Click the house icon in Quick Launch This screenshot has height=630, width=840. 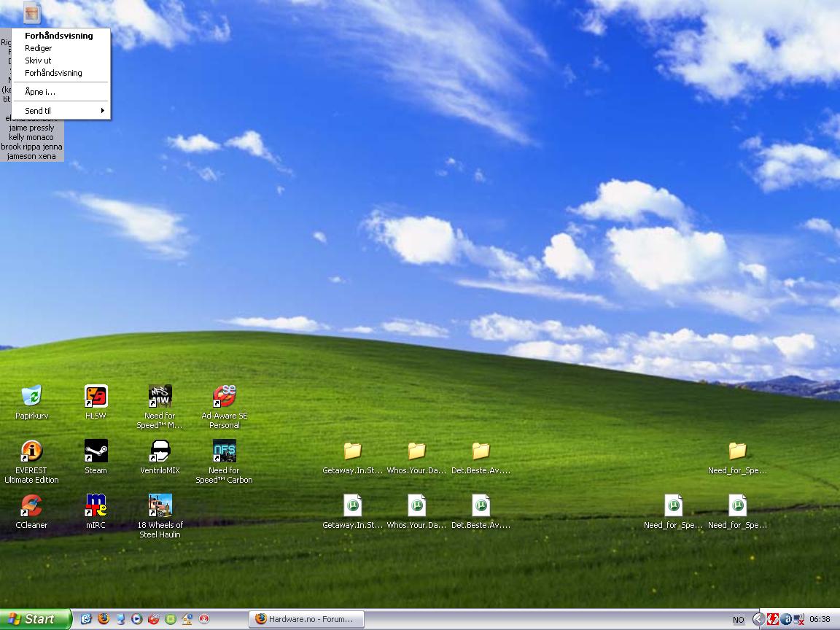187,619
